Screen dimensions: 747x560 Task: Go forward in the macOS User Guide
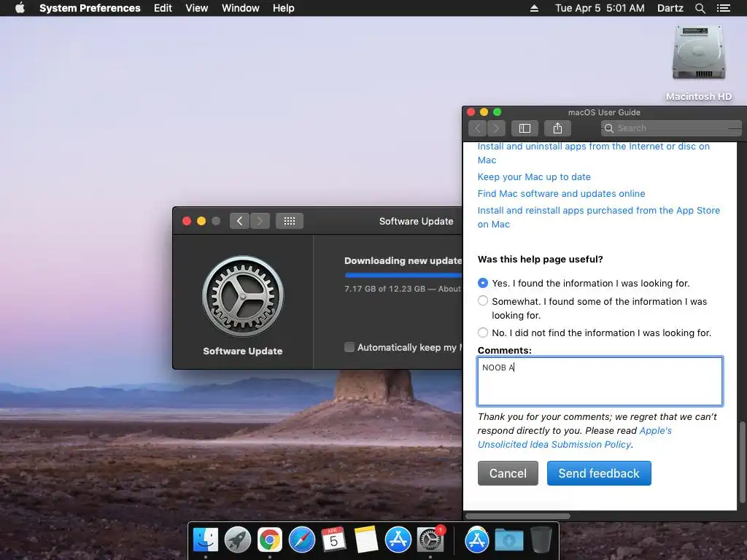(496, 128)
